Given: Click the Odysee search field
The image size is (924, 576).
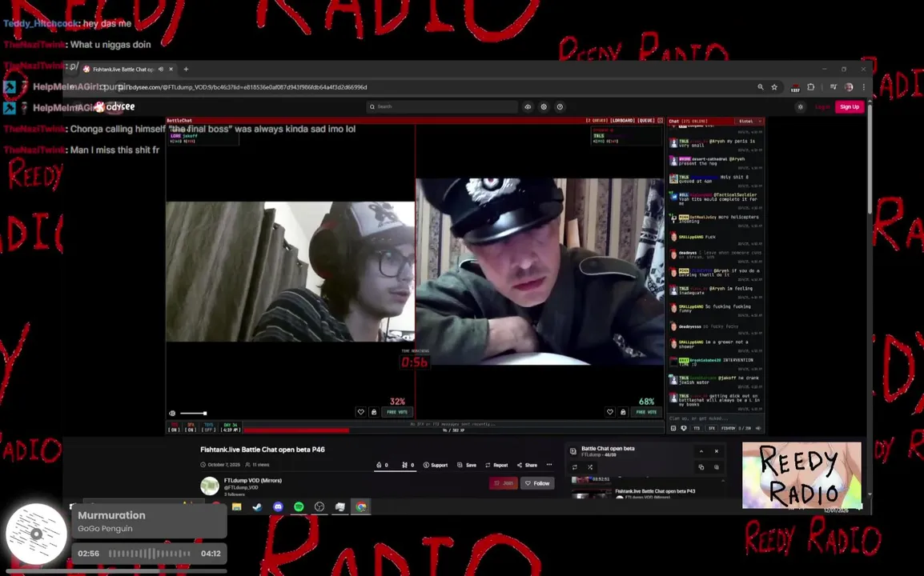Looking at the screenshot, I should (442, 106).
